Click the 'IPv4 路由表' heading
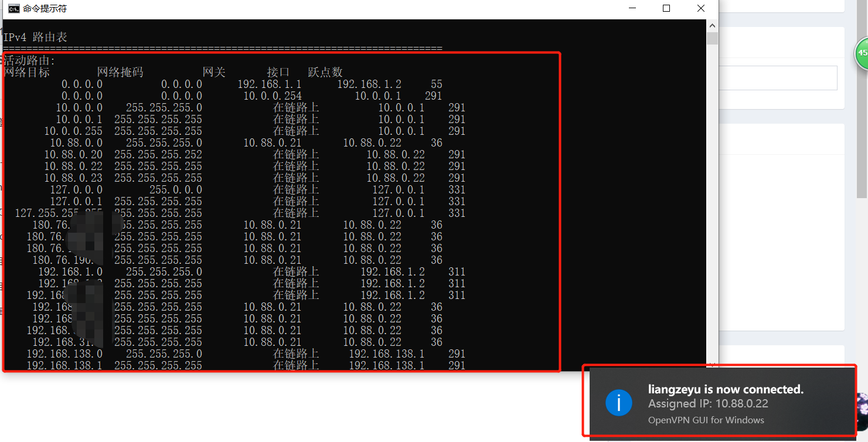The height and width of the screenshot is (442, 868). coord(35,38)
